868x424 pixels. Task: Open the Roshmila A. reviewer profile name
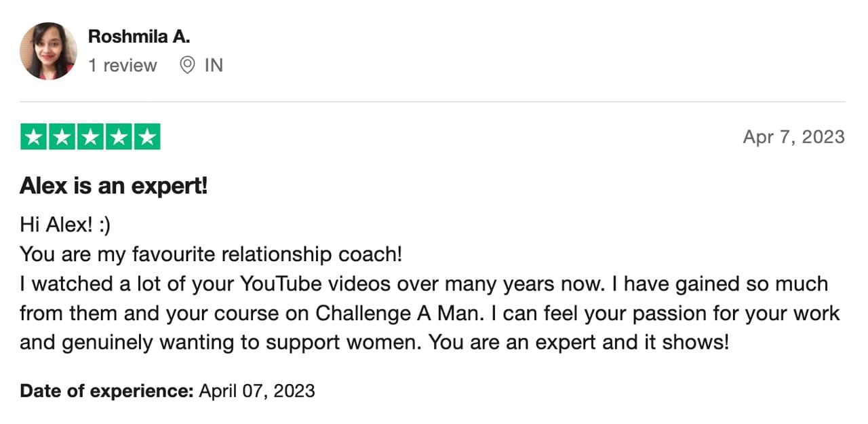click(x=139, y=37)
